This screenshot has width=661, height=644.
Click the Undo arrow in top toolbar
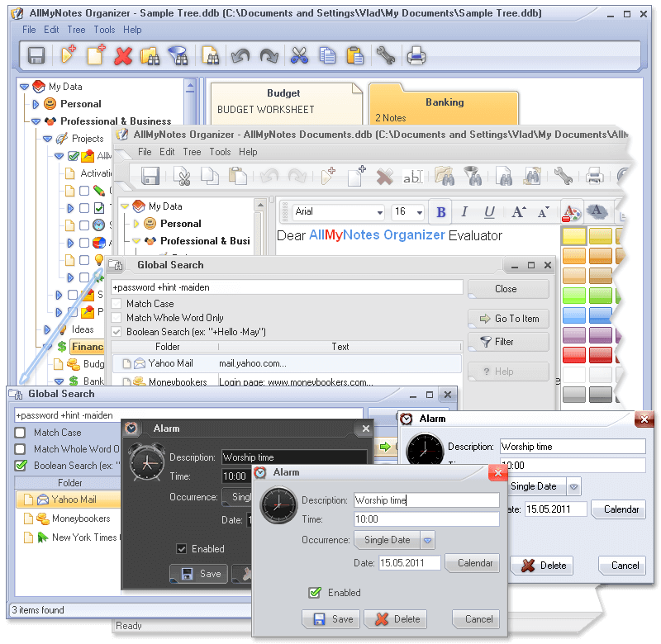240,55
